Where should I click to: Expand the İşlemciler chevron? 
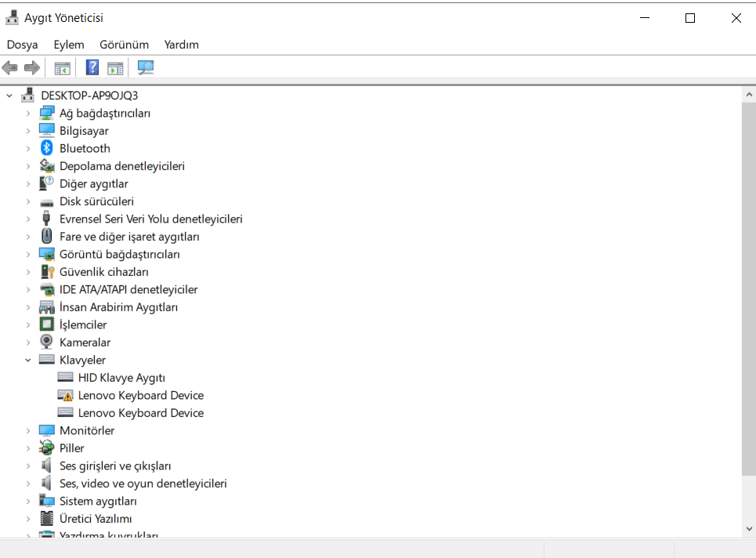click(x=28, y=325)
